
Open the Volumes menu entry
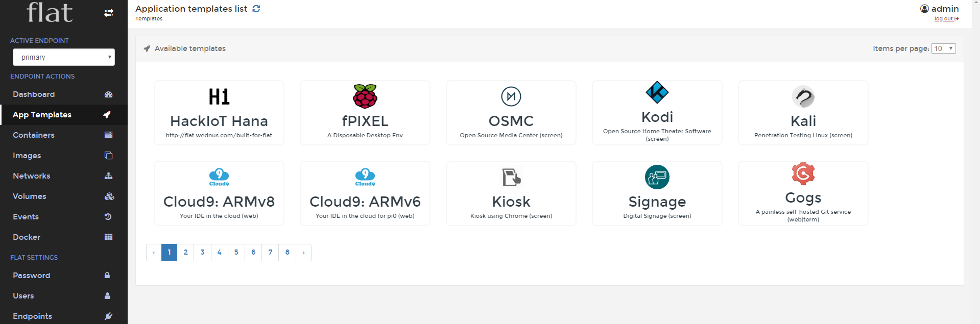tap(64, 196)
